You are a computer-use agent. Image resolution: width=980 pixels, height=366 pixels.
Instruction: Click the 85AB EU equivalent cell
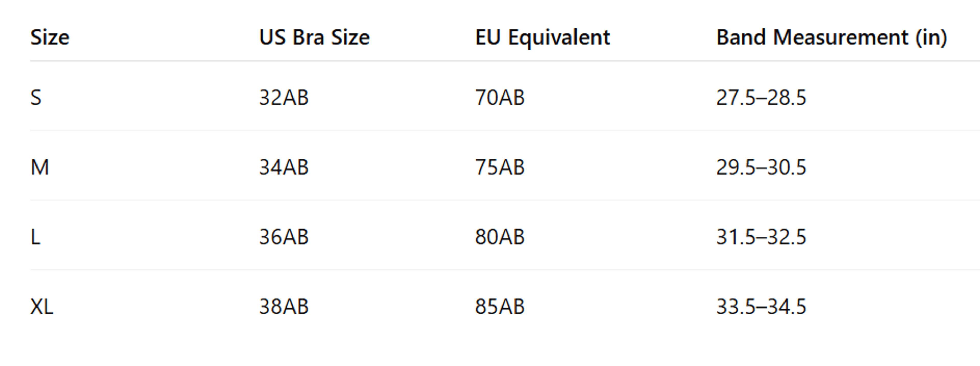(x=500, y=306)
